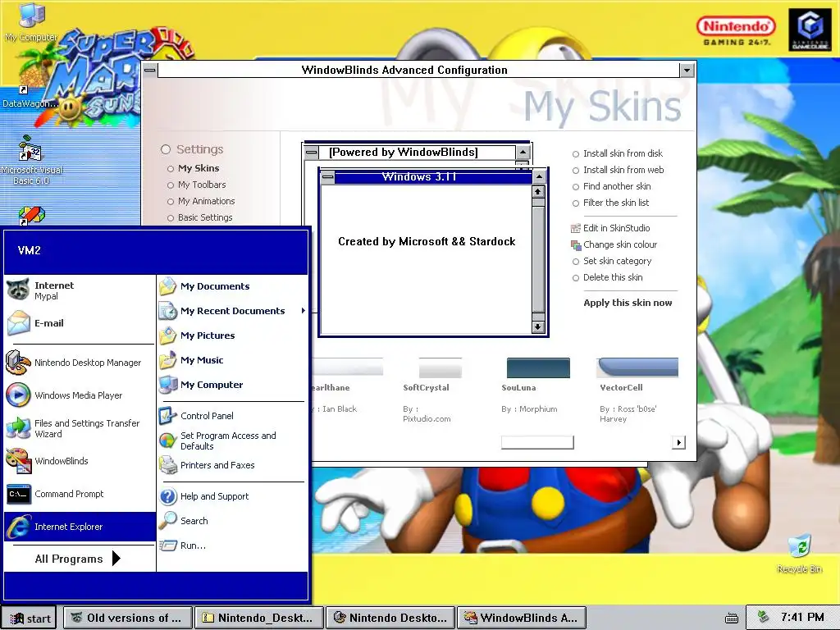Click Apply this skin now
This screenshot has width=840, height=630.
(x=628, y=303)
